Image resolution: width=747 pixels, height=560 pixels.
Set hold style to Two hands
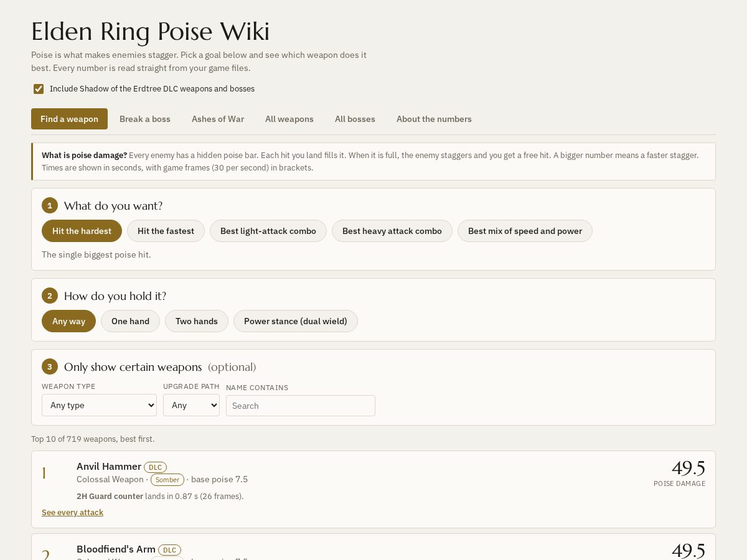(x=197, y=321)
